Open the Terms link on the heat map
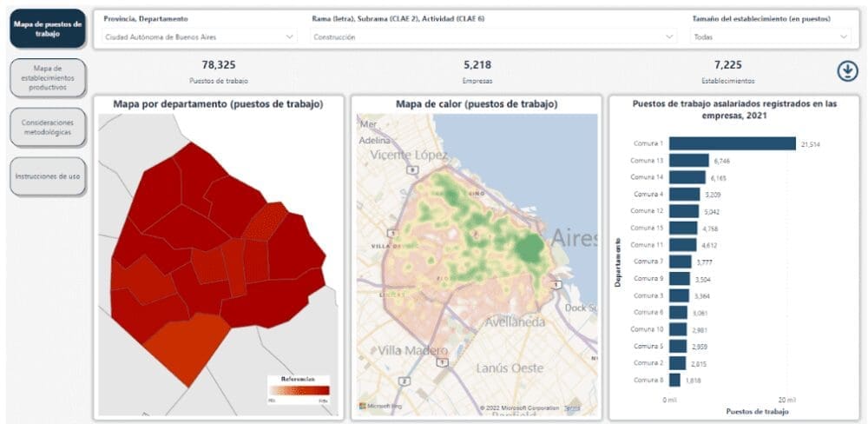This screenshot has height=424, width=868. 572,407
